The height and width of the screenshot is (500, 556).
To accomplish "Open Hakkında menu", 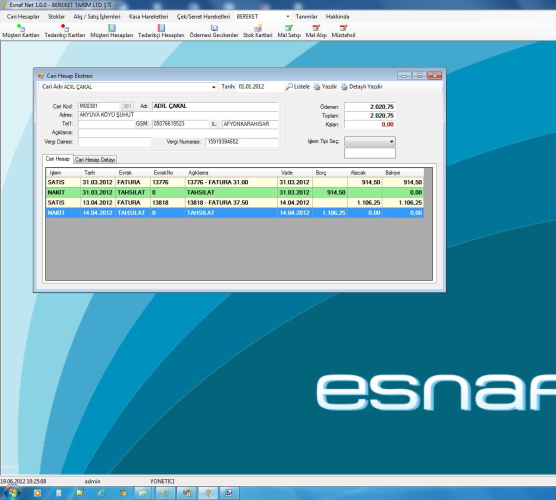I will point(337,17).
